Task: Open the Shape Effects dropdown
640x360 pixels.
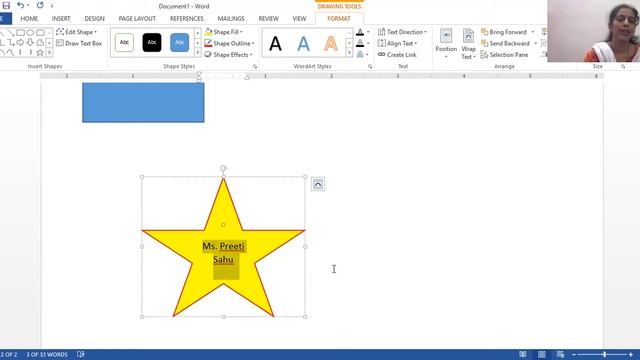Action: (229, 54)
